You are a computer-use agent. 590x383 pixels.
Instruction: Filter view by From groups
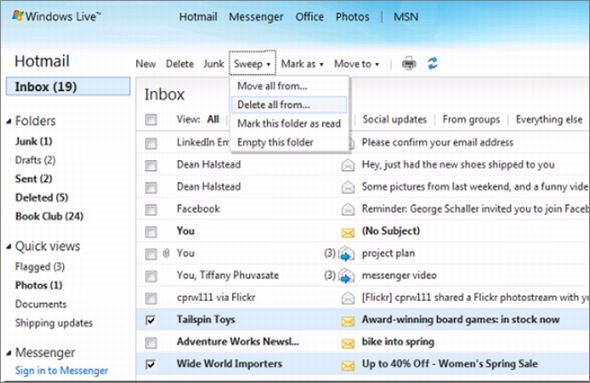coord(471,120)
